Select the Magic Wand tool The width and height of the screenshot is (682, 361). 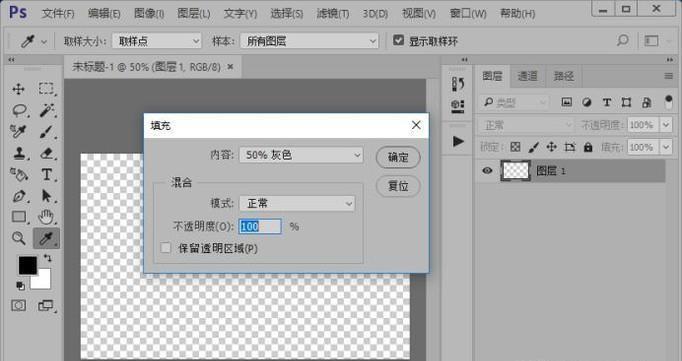pos(47,110)
